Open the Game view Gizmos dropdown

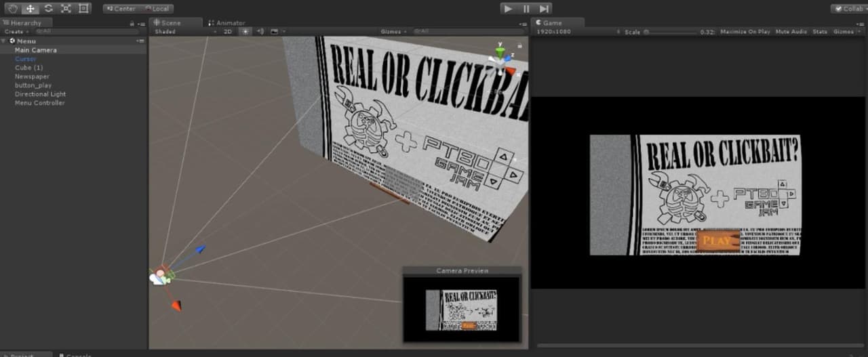pos(846,31)
